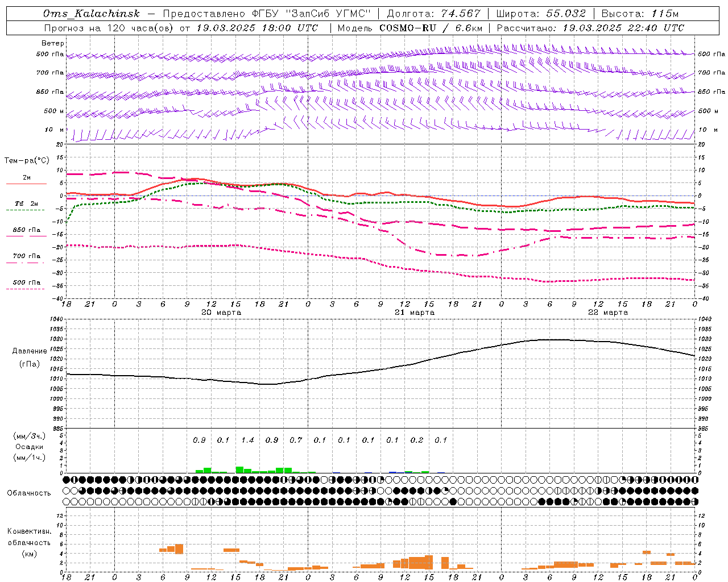Click the 'Td 2м' dew point legend entry
This screenshot has height=582, width=728.
click(x=27, y=203)
